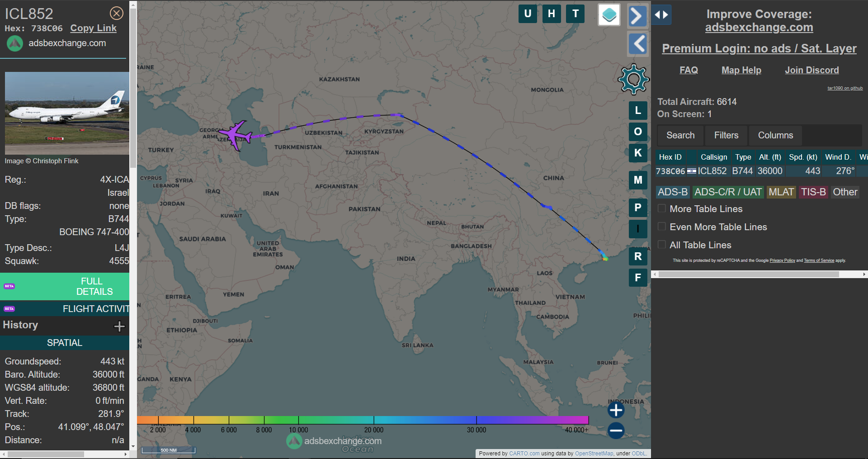Open the FAQ link
This screenshot has width=868, height=459.
pos(689,70)
